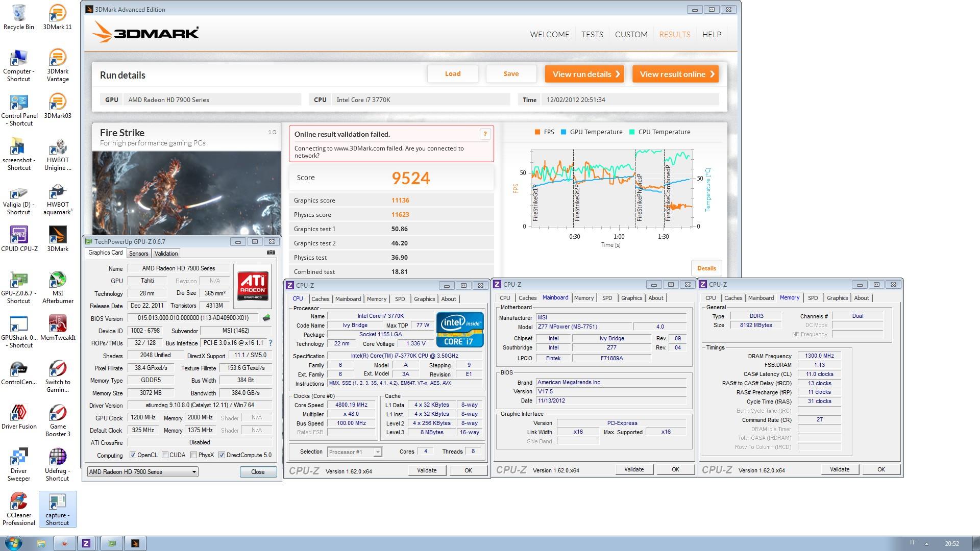Open the HELP tab in 3DMark
Image resolution: width=980 pixels, height=551 pixels.
712,35
